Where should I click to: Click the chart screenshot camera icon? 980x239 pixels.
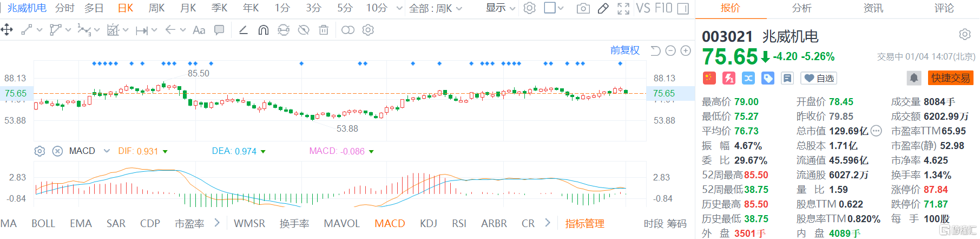tap(583, 8)
